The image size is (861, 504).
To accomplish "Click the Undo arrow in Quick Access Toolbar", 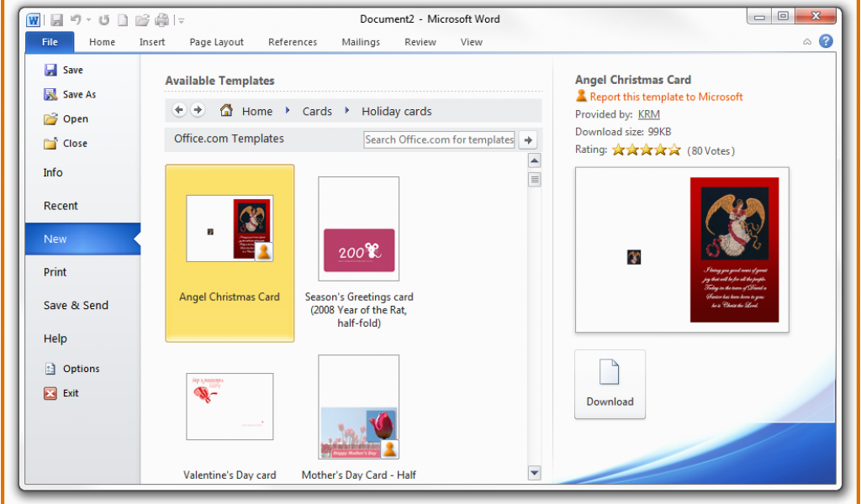I will click(76, 20).
